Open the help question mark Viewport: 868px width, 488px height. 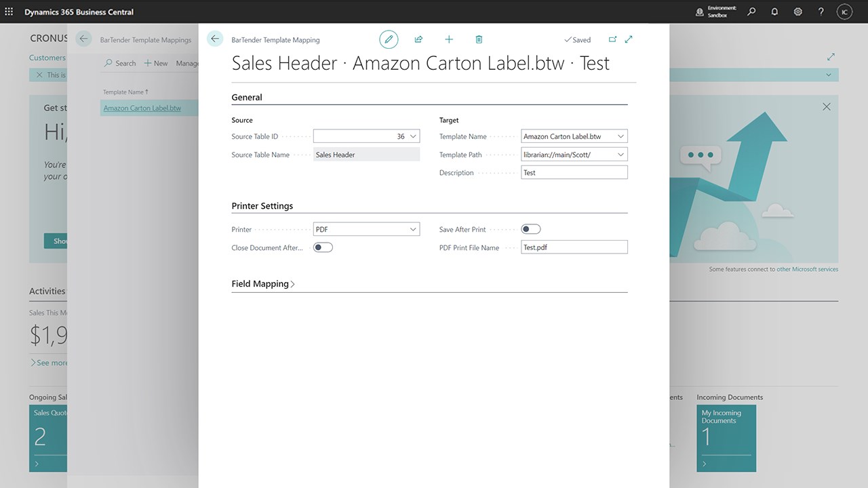(821, 12)
